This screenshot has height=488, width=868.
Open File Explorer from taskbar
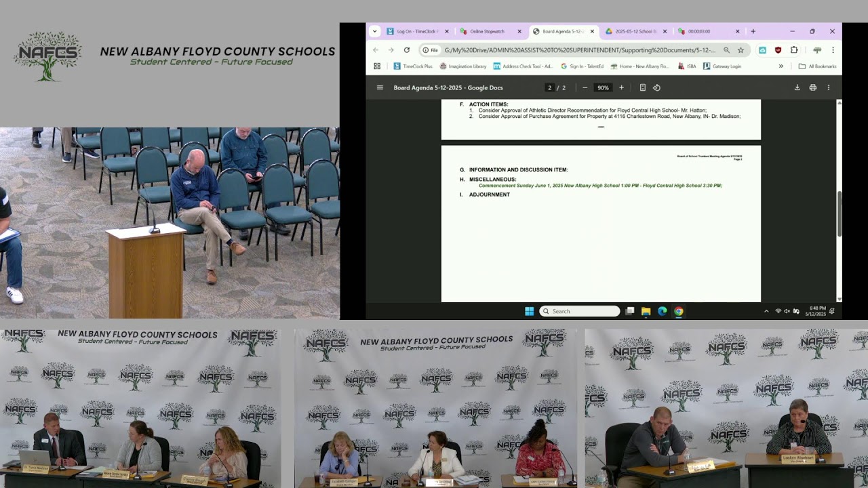point(646,311)
